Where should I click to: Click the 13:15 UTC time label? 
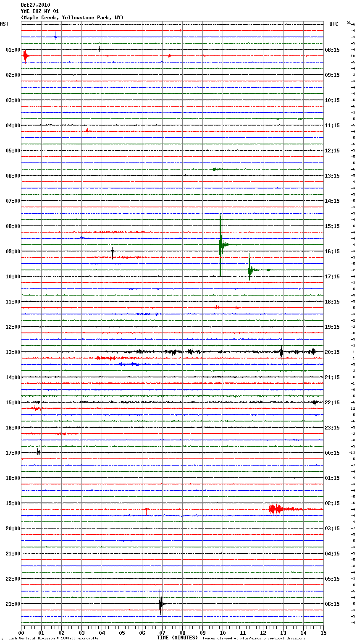[x=332, y=176]
